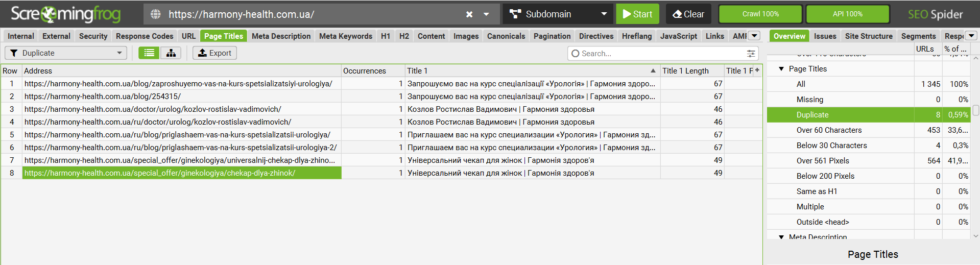Collapse the Page Titles tree section
The width and height of the screenshot is (980, 265).
781,69
